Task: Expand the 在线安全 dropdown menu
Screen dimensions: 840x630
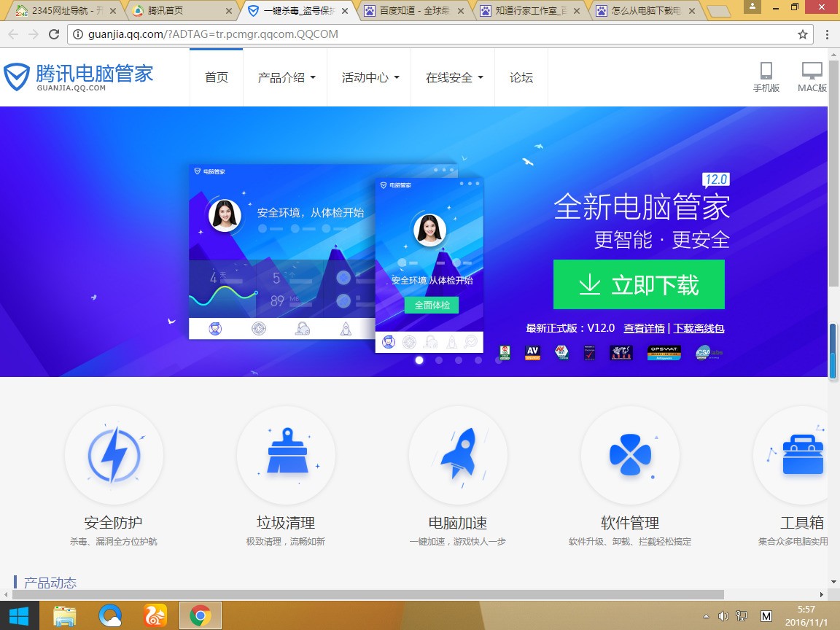Action: 454,78
